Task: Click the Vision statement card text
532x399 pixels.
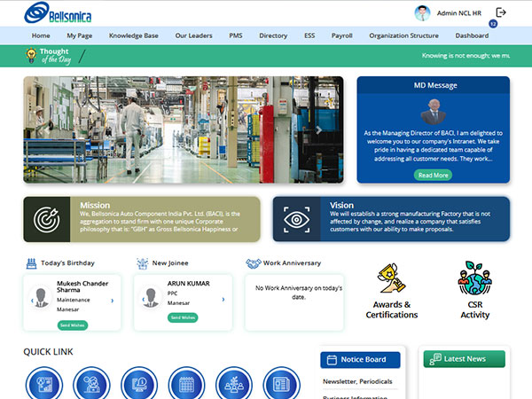Action: pos(411,222)
